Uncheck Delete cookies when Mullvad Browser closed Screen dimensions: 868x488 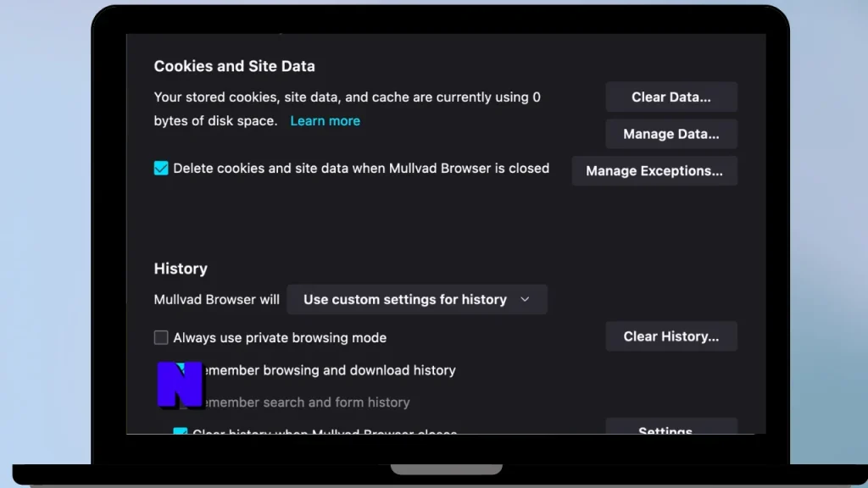click(161, 169)
